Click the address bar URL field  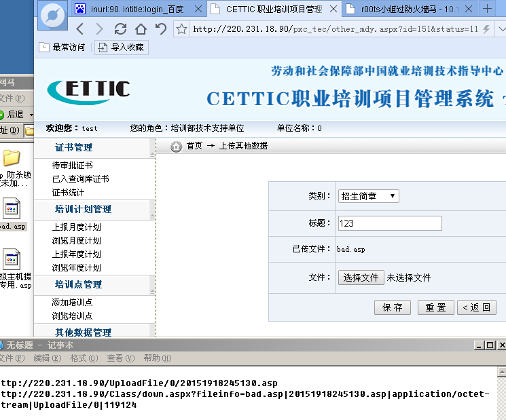tap(336, 29)
